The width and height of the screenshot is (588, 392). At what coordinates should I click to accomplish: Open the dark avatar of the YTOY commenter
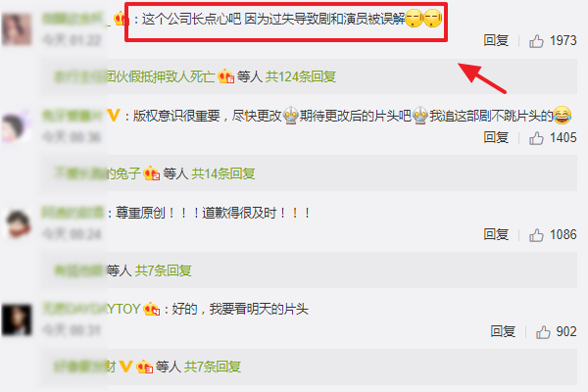pyautogui.click(x=17, y=319)
